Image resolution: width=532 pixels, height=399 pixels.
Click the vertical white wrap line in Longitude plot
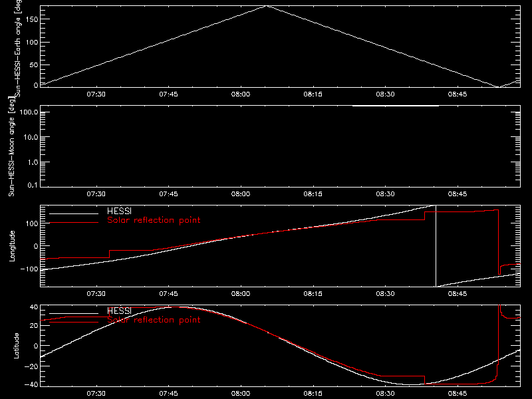click(436, 246)
